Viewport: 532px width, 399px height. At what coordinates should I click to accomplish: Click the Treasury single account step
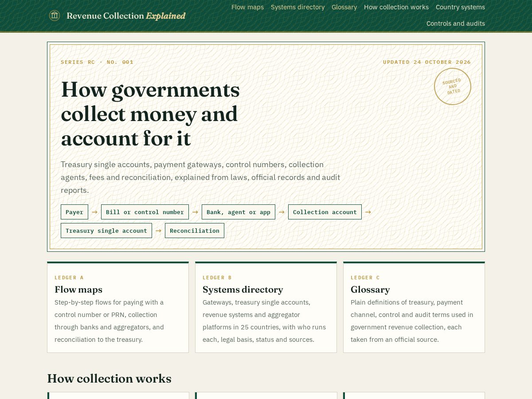pos(106,231)
